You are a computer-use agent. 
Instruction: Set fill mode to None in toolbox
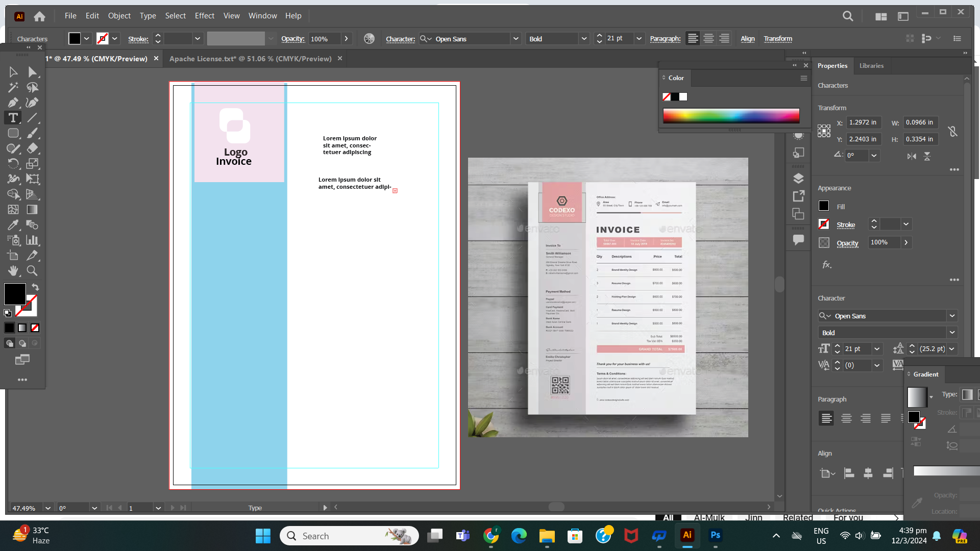click(35, 328)
